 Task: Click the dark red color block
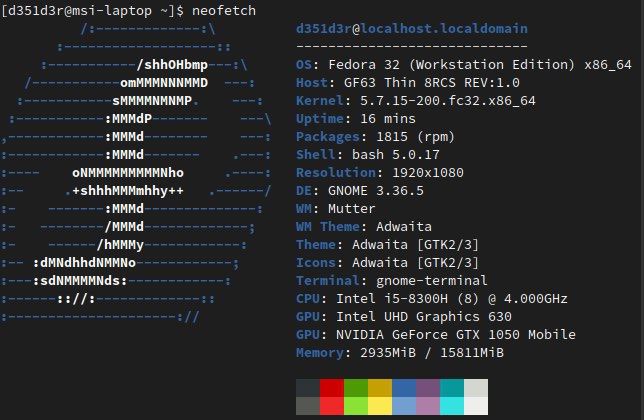(x=332, y=388)
